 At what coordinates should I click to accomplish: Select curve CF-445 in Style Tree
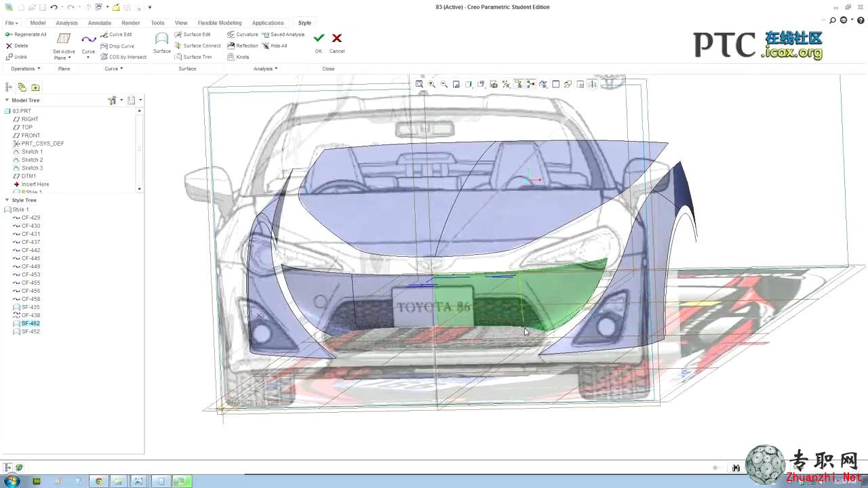[26, 258]
